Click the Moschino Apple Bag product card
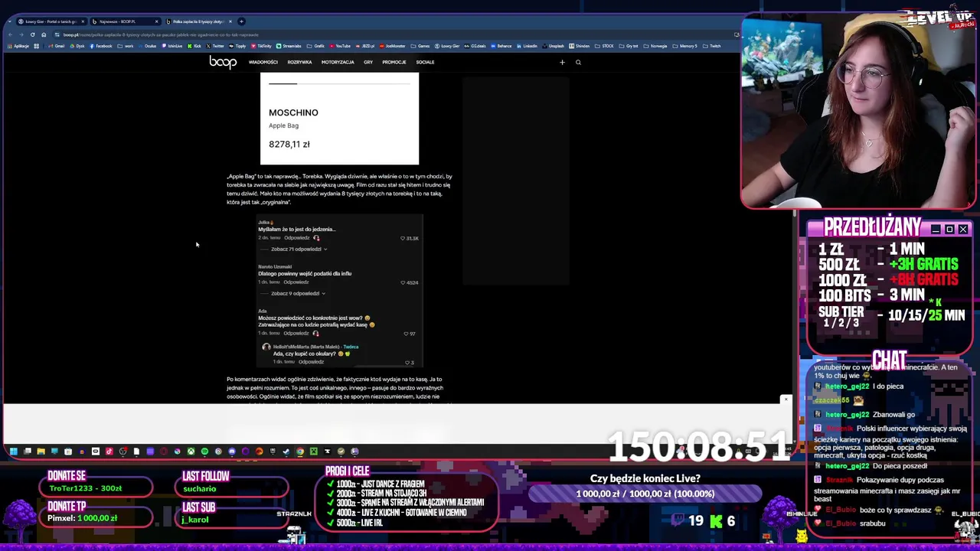This screenshot has width=980, height=551. click(x=339, y=119)
